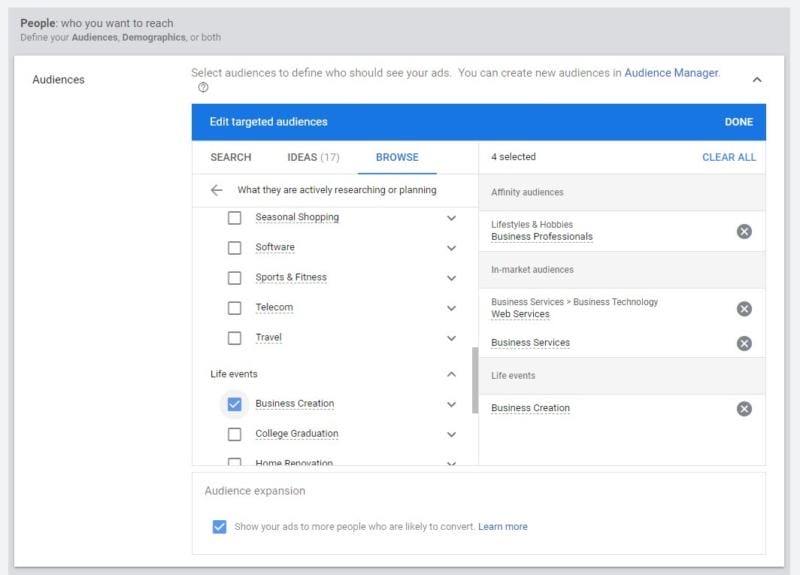This screenshot has width=800, height=575.
Task: Click the Software label
Action: [275, 247]
